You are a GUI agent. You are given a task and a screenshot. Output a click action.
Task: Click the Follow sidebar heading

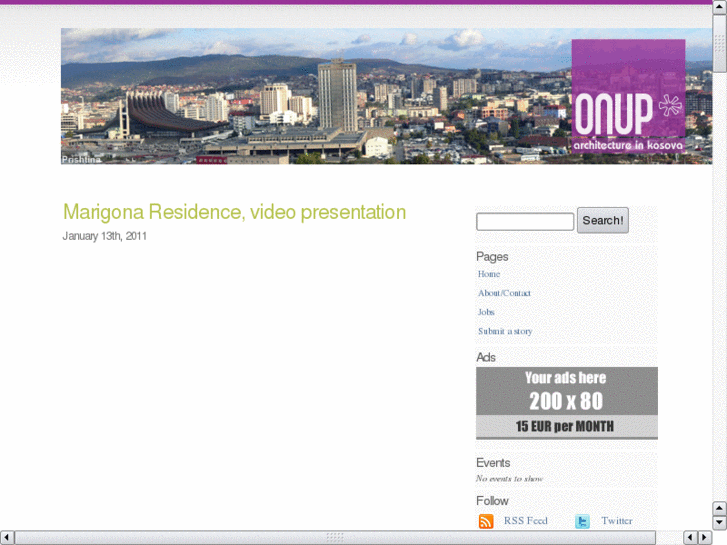(x=492, y=501)
